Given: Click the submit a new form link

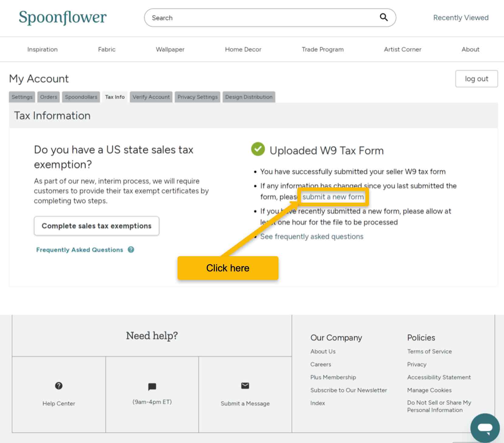Looking at the screenshot, I should tap(333, 197).
